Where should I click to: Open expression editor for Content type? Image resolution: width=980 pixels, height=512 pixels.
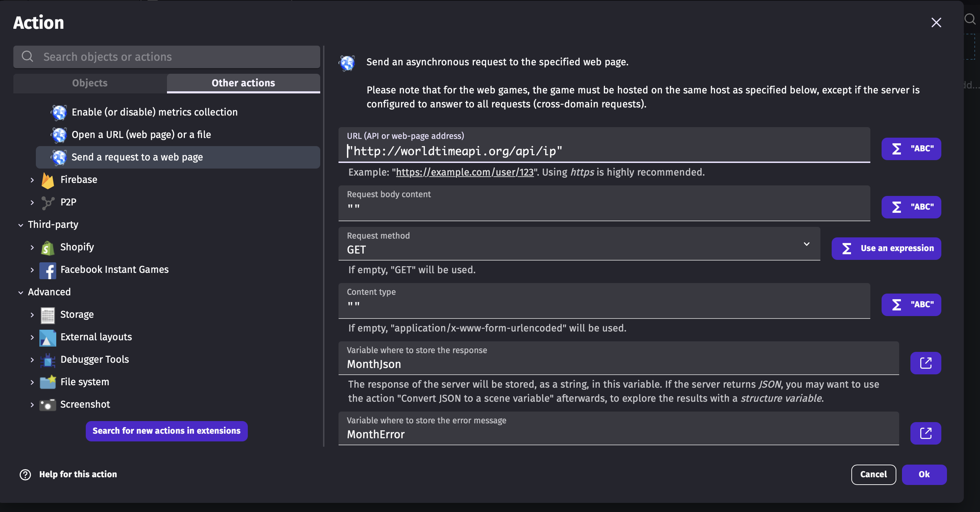[x=911, y=304]
